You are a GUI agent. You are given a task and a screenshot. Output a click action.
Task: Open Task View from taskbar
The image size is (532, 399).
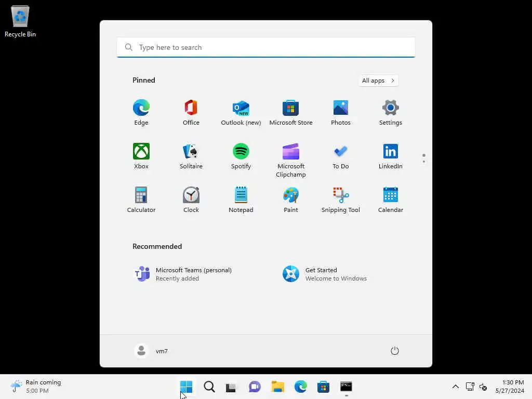(x=232, y=387)
